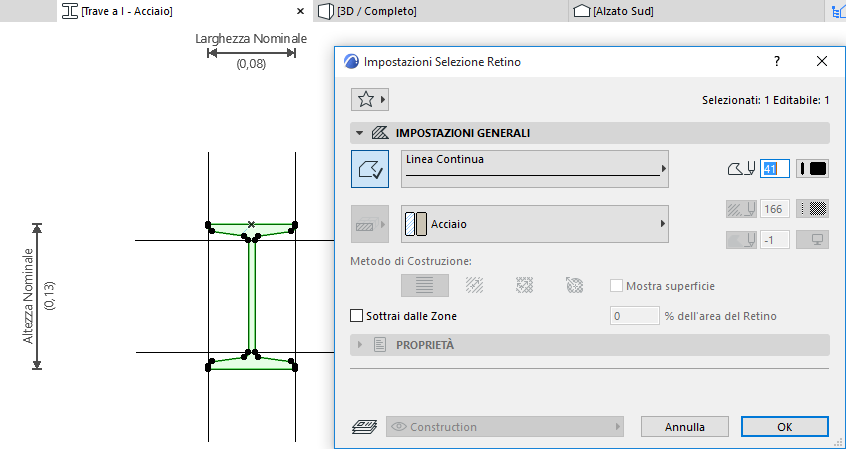The width and height of the screenshot is (846, 449).
Task: Click the layers icon near Construction
Action: 365,427
